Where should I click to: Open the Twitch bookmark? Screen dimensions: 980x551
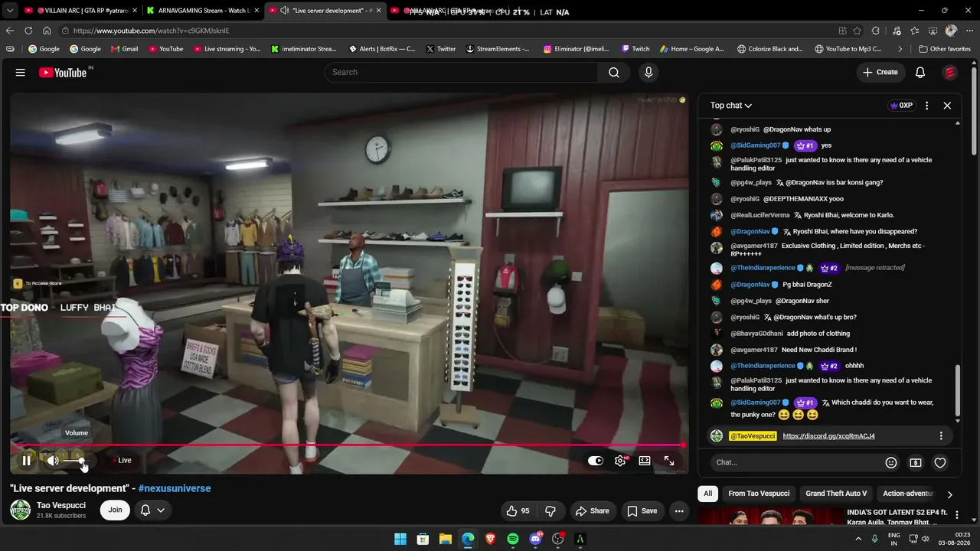click(x=635, y=49)
